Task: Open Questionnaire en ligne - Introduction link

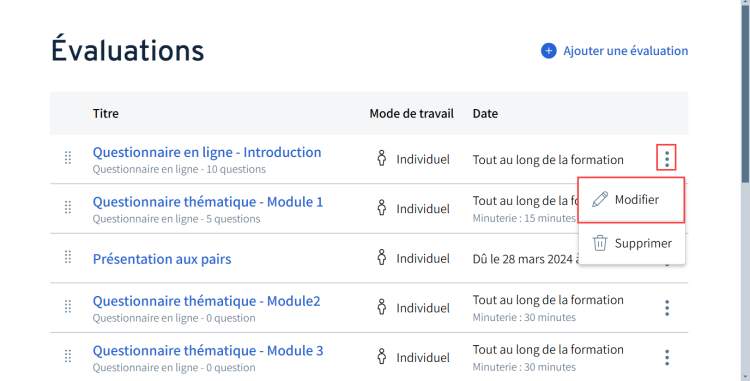Action: tap(207, 152)
